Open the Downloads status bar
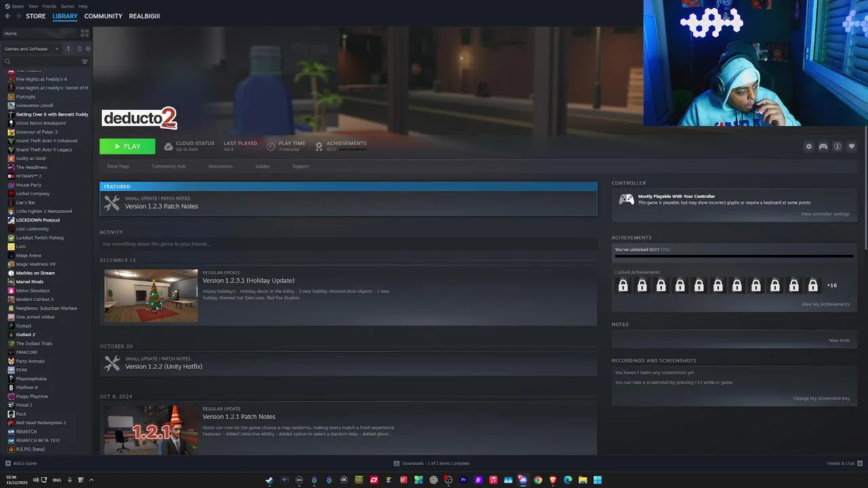The width and height of the screenshot is (868, 488). [x=432, y=464]
